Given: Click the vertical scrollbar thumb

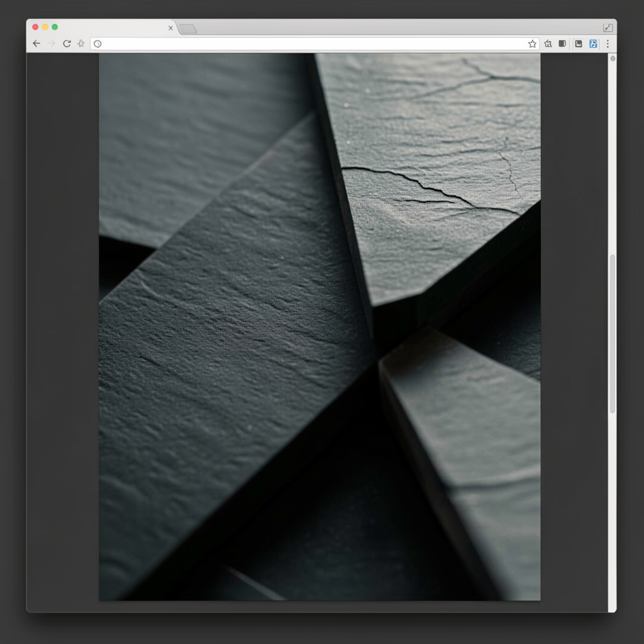Looking at the screenshot, I should (613, 333).
